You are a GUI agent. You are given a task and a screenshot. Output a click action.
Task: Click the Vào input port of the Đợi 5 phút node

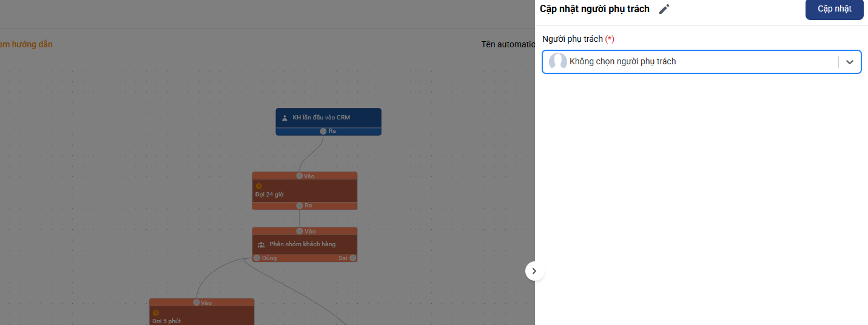point(197,303)
